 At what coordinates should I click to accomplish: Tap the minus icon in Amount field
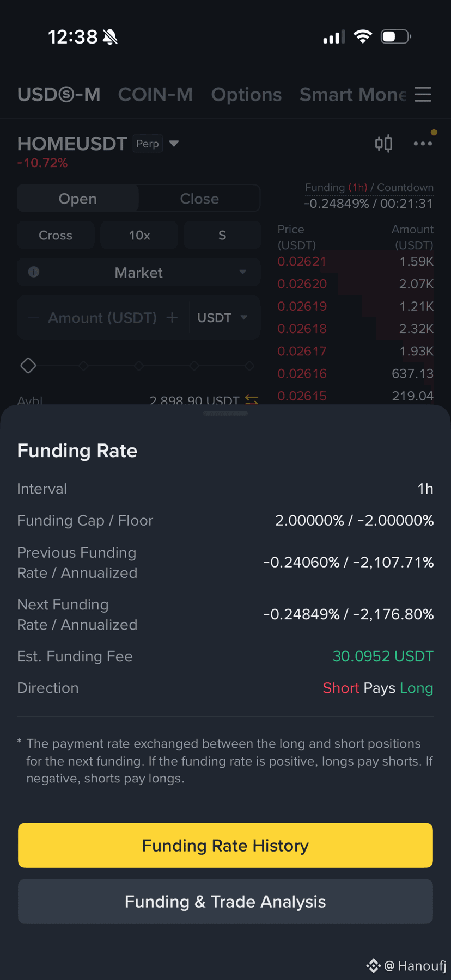coord(34,317)
